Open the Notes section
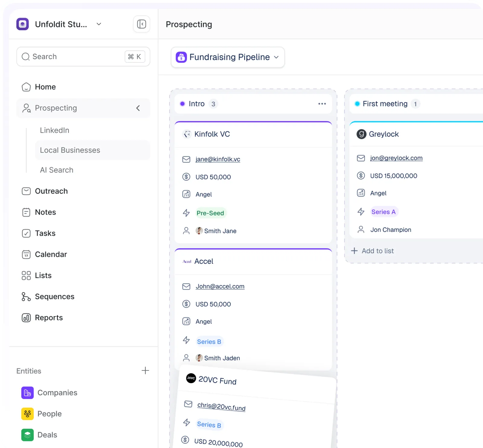The width and height of the screenshot is (483, 448). coord(45,212)
